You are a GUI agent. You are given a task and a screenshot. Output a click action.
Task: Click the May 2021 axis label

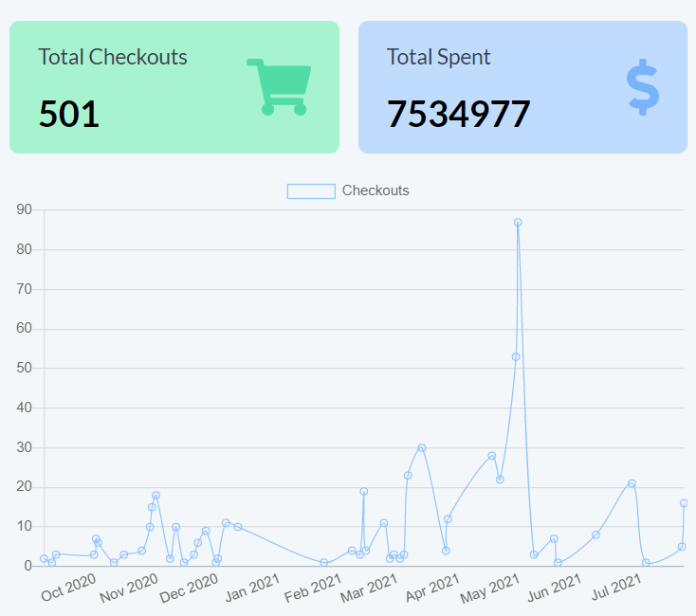(x=489, y=589)
